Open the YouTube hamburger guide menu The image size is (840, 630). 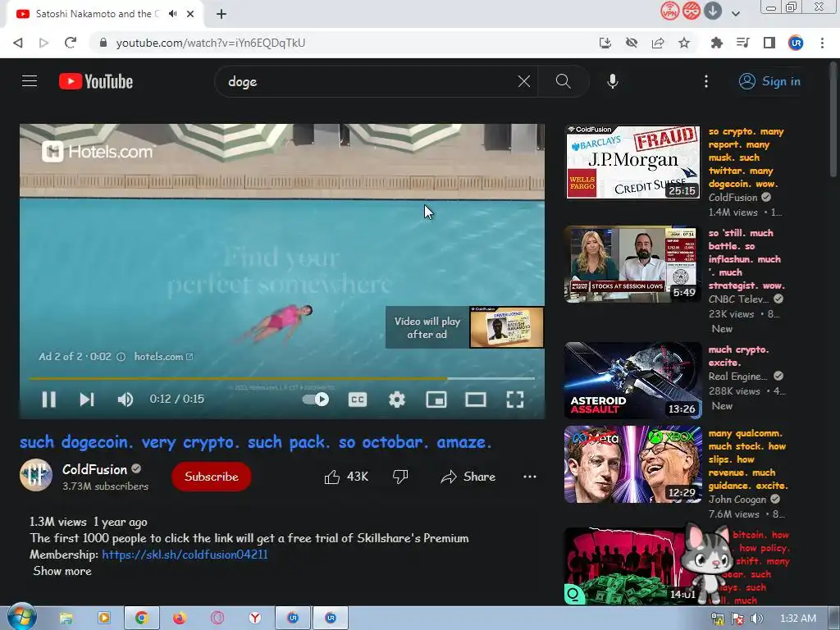click(30, 81)
